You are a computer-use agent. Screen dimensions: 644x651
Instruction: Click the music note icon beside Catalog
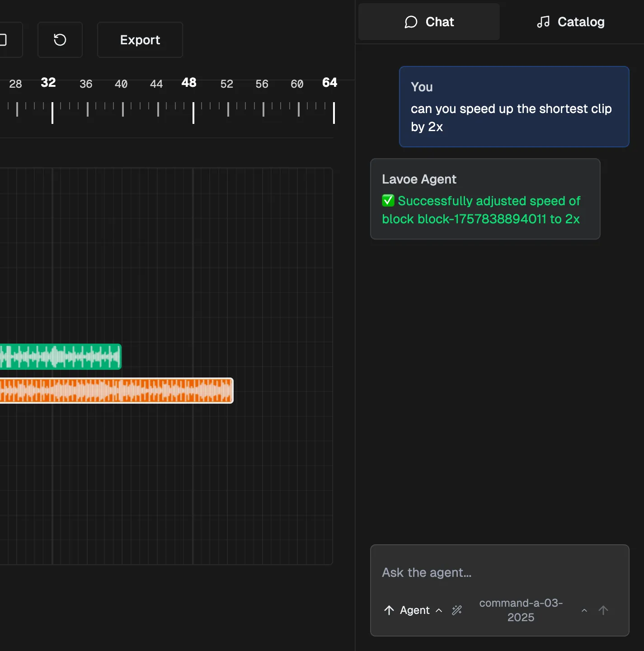[543, 21]
